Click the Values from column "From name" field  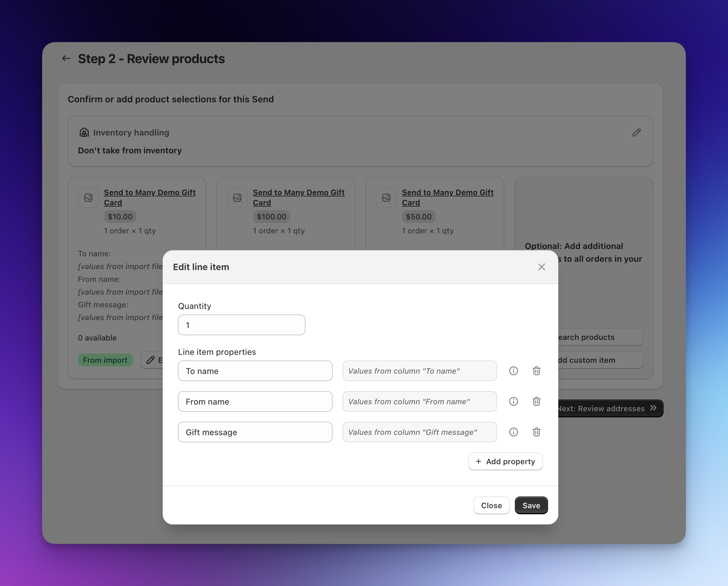pos(420,401)
